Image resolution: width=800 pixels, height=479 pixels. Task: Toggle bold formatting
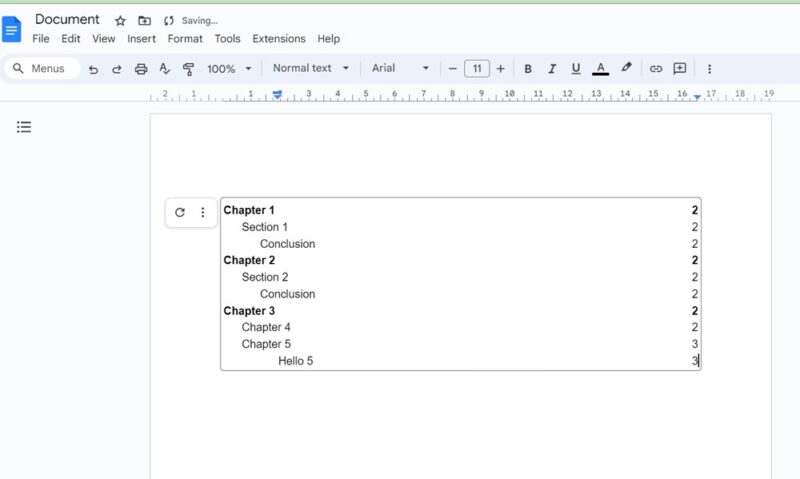click(528, 68)
